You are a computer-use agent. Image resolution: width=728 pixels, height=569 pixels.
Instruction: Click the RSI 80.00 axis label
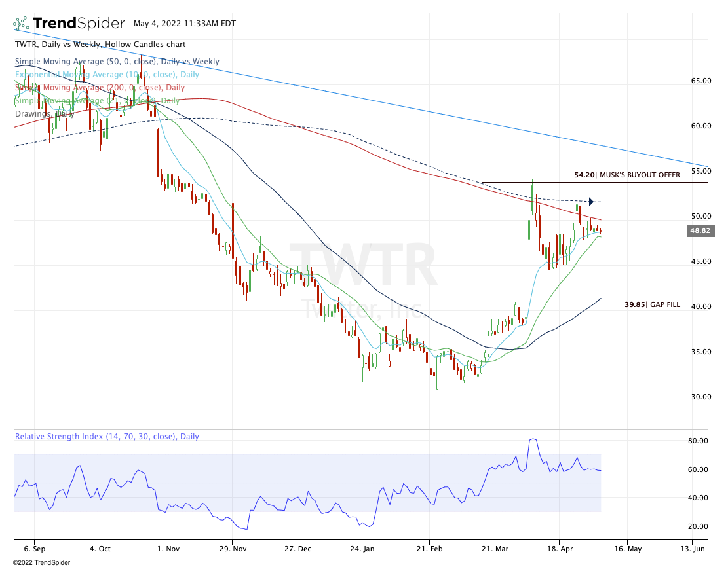[x=698, y=441]
